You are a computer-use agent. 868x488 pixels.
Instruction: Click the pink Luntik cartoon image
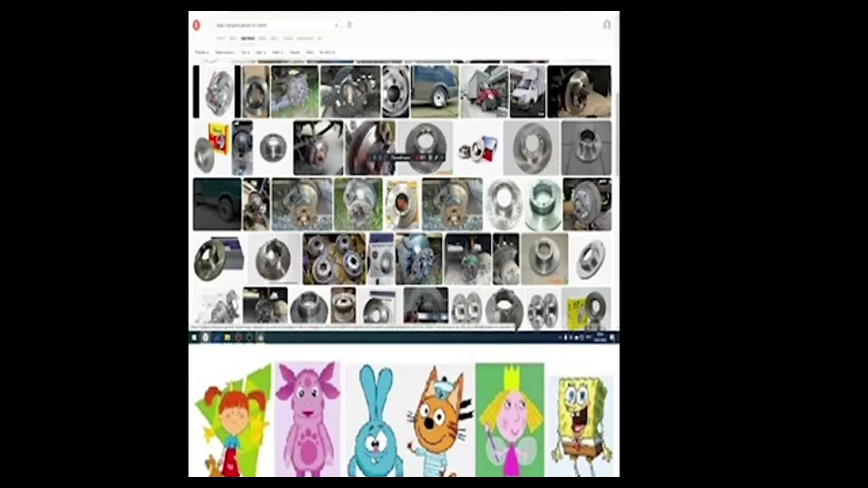(x=307, y=419)
